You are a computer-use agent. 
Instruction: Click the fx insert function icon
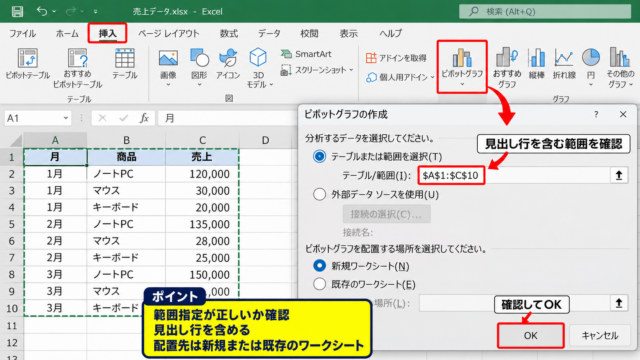coord(144,118)
